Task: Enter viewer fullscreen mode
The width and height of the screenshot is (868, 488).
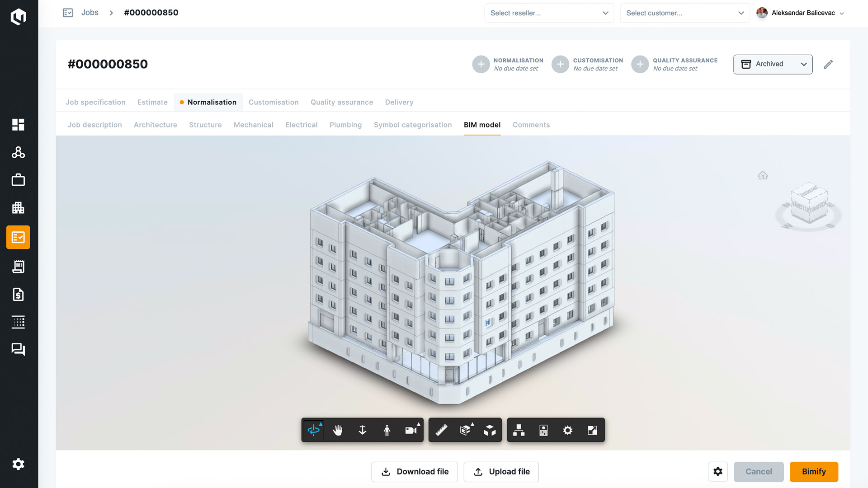Action: point(592,430)
